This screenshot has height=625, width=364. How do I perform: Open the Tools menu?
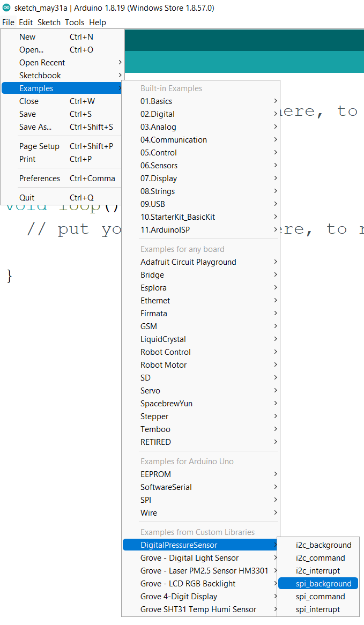click(75, 23)
